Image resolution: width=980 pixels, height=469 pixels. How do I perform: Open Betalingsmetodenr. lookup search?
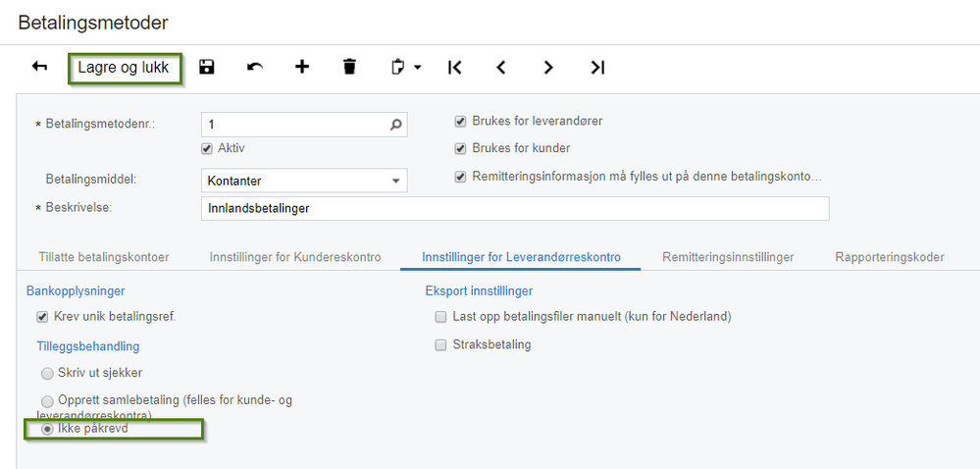pos(396,125)
